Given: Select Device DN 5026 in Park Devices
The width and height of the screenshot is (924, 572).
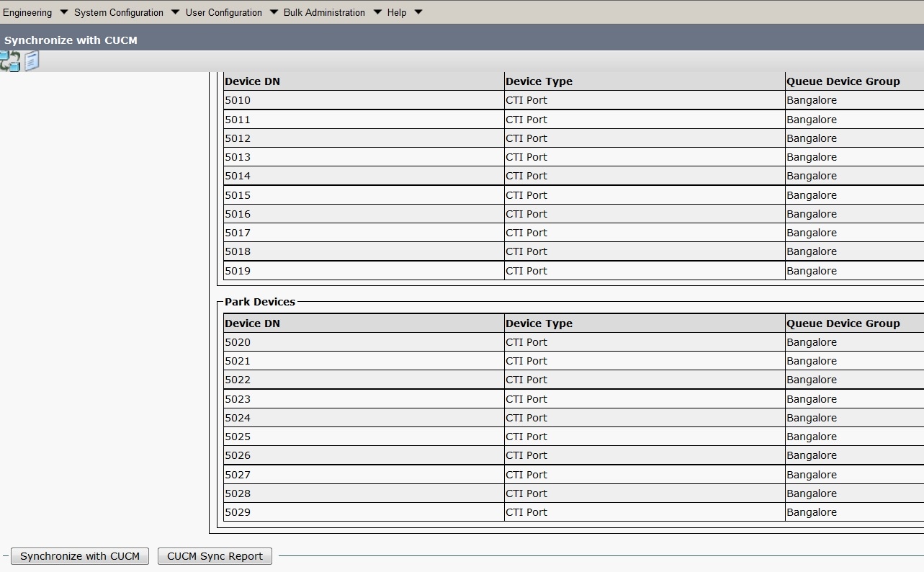Looking at the screenshot, I should (364, 455).
